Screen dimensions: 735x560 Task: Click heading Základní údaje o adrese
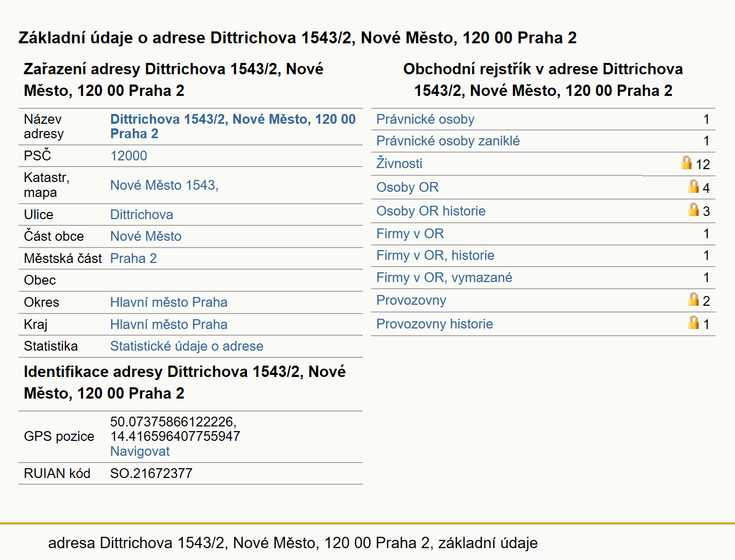[297, 38]
